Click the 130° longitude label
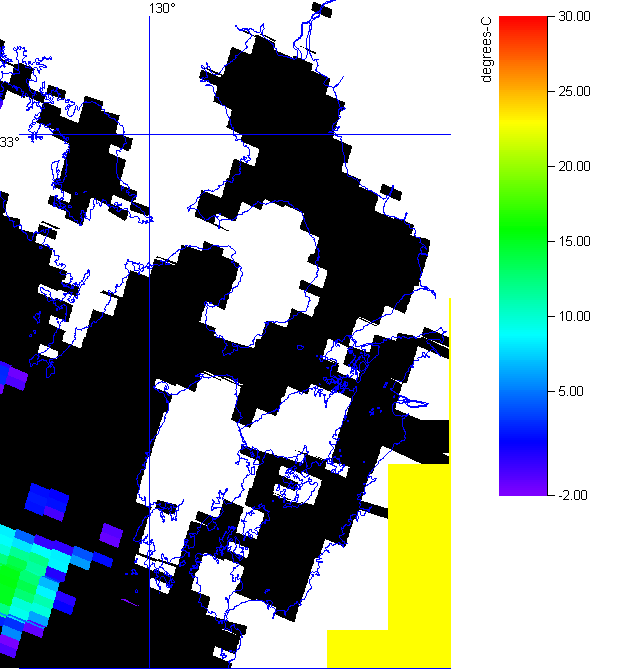 pyautogui.click(x=162, y=8)
